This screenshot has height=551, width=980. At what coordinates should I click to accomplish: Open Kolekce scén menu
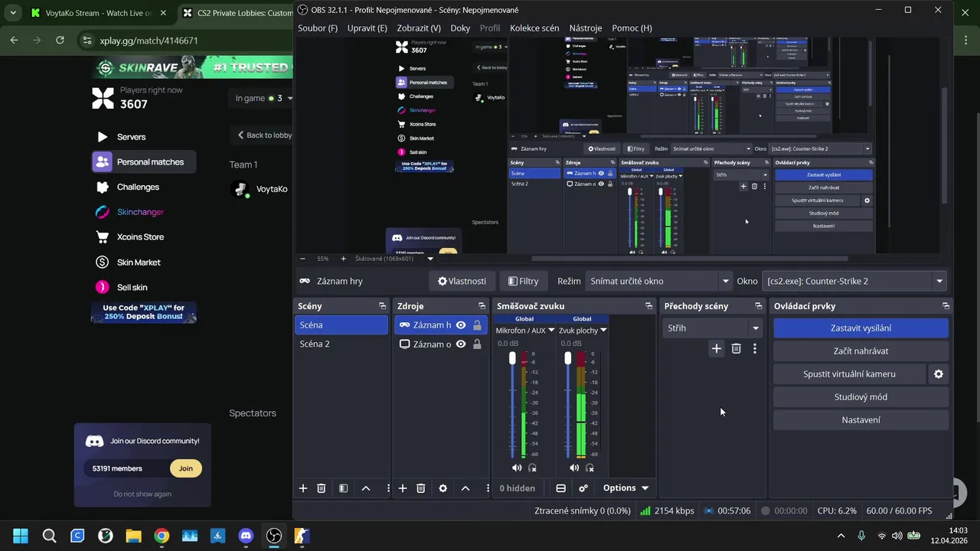(534, 28)
